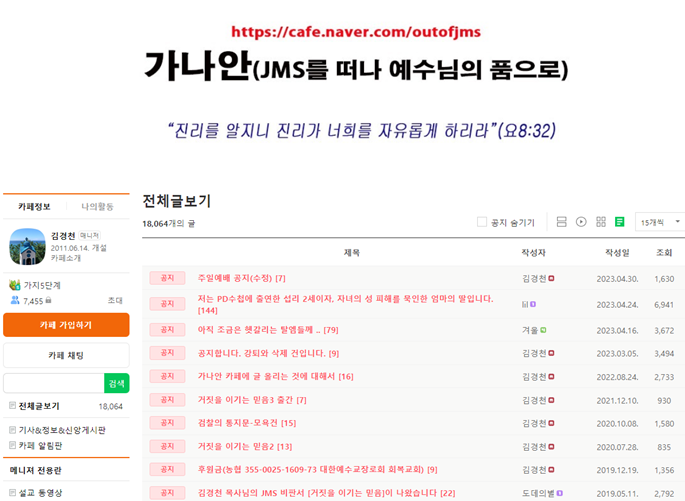Click the 제목 column header
The image size is (685, 501).
click(x=352, y=252)
